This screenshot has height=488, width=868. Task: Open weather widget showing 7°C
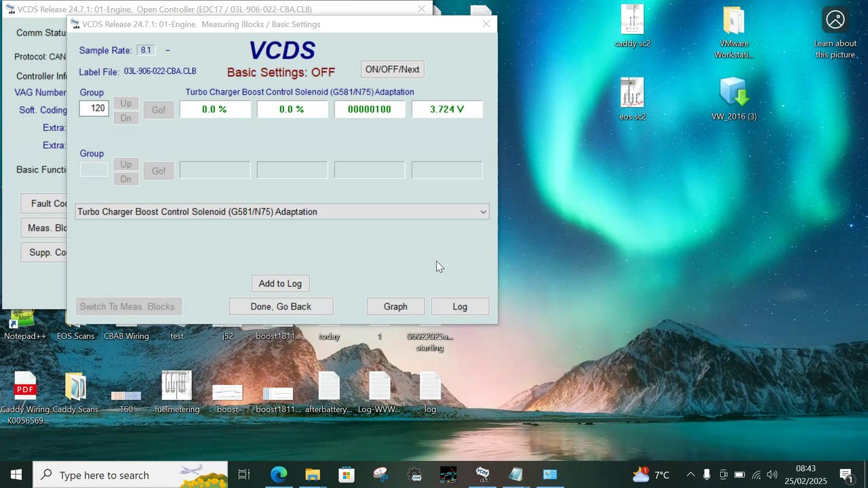click(x=651, y=474)
